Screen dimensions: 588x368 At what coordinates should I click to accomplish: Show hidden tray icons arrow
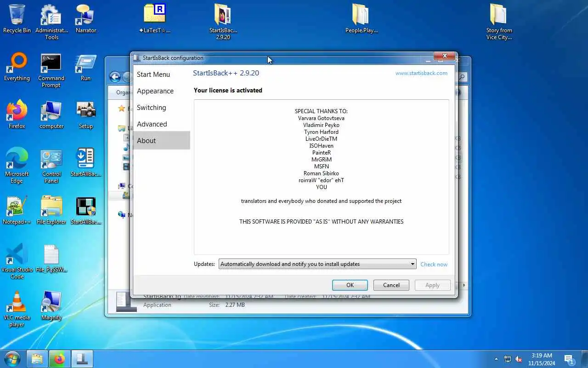496,359
